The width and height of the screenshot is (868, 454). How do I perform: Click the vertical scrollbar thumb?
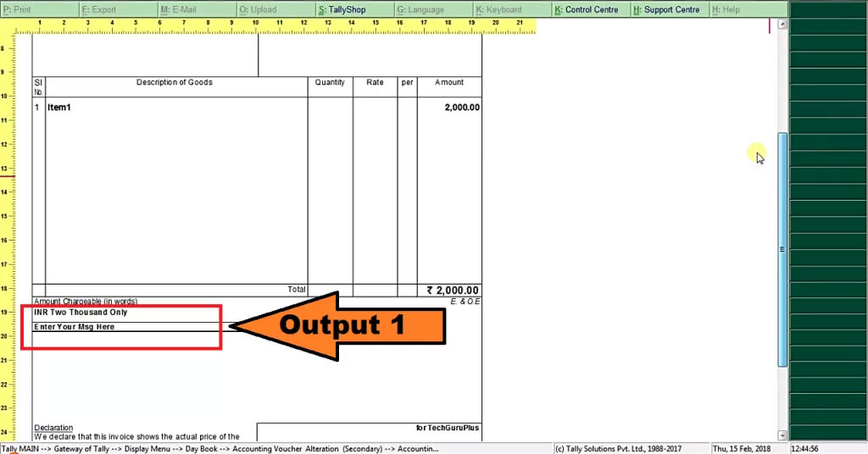pos(782,249)
